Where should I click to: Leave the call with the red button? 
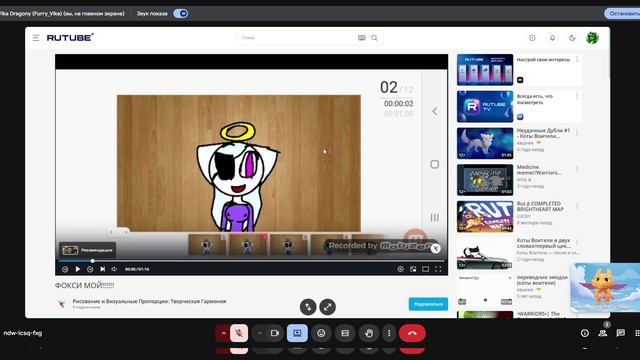[412, 333]
